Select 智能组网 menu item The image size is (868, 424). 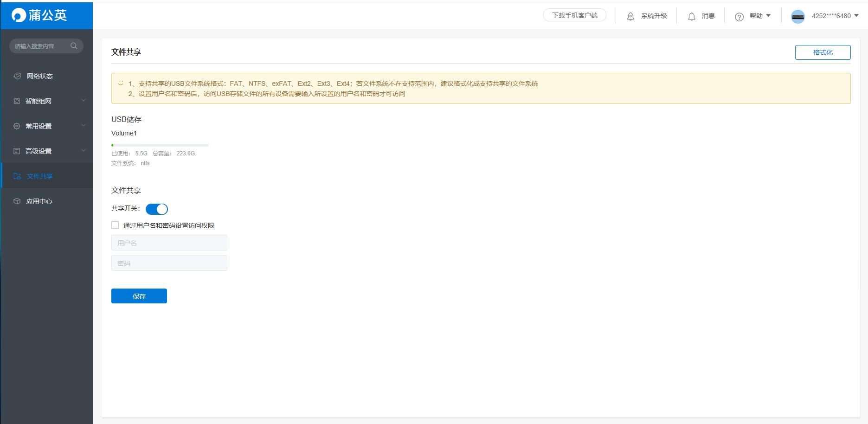point(47,101)
